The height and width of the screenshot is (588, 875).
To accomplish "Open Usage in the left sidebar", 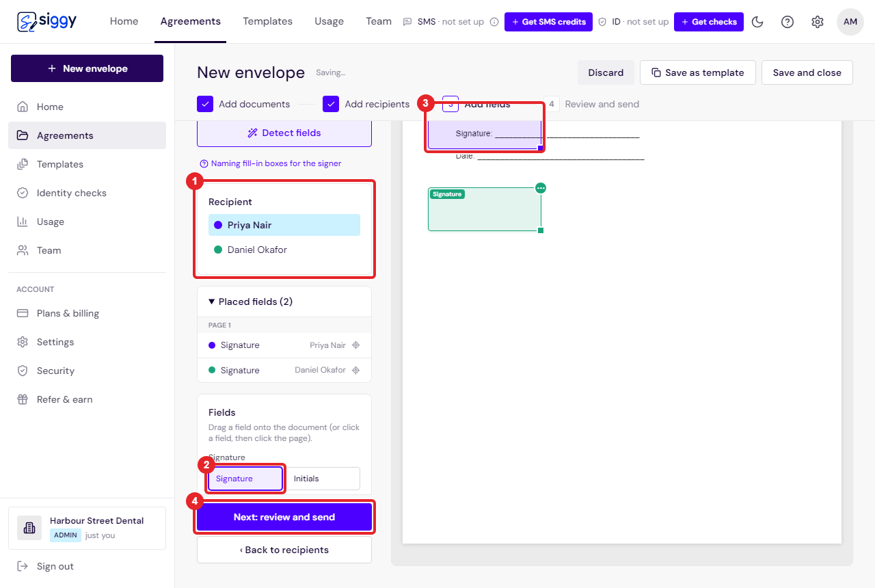I will tap(87, 222).
